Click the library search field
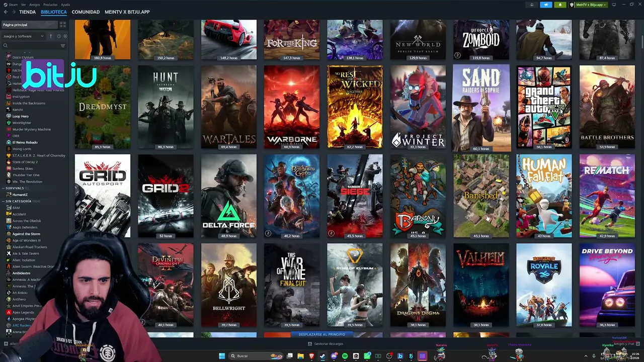Screen dimensions: 644x362 tap(31, 46)
